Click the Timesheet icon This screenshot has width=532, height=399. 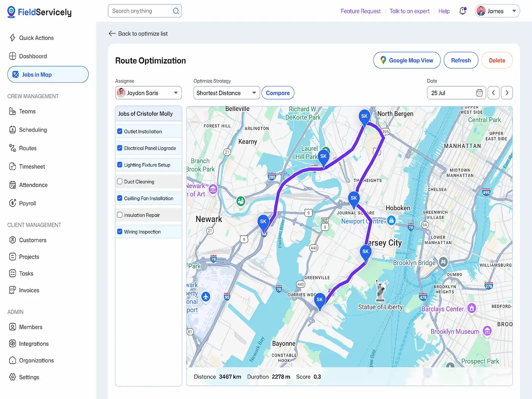click(x=13, y=166)
